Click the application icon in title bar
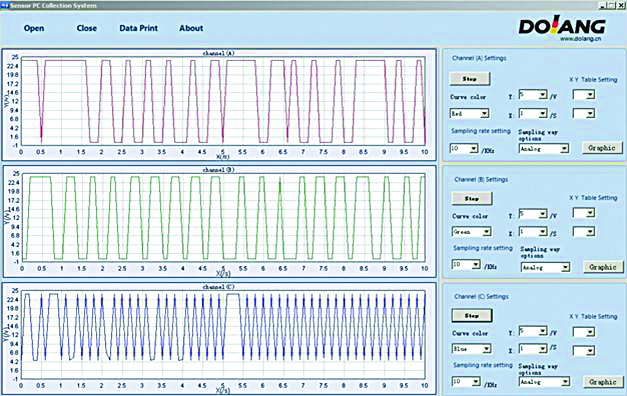This screenshot has height=396, width=627. pyautogui.click(x=5, y=5)
